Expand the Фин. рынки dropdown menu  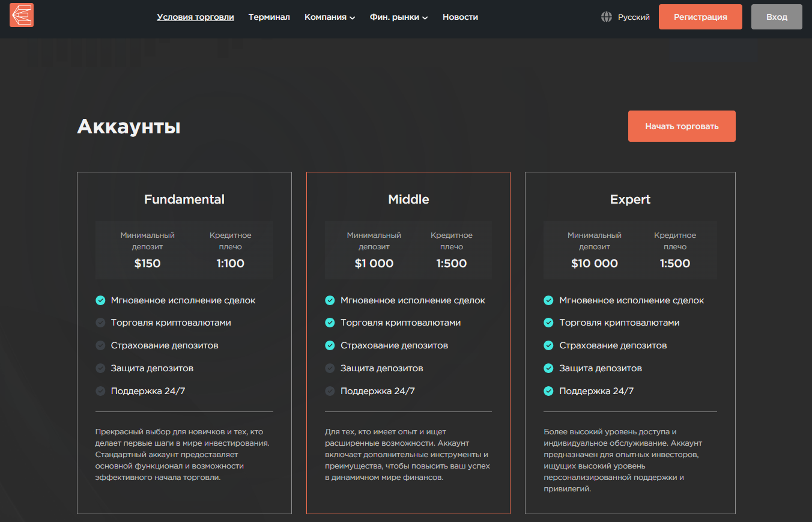pos(399,17)
